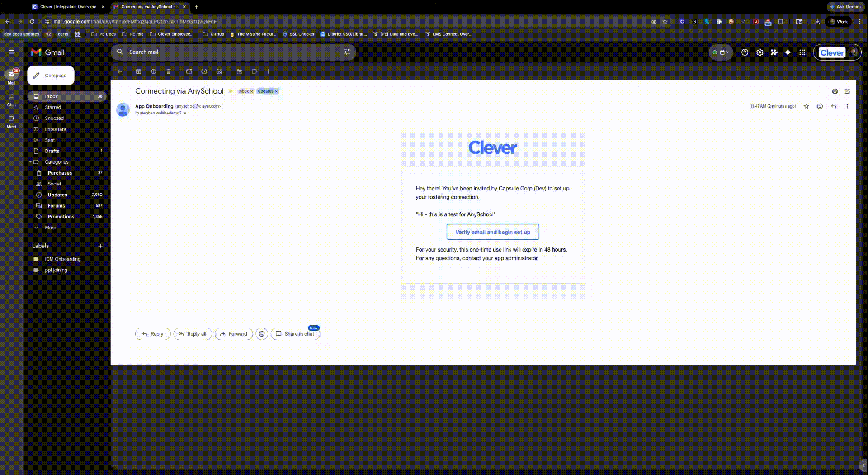868x475 pixels.
Task: Print the email using printer icon
Action: point(835,91)
